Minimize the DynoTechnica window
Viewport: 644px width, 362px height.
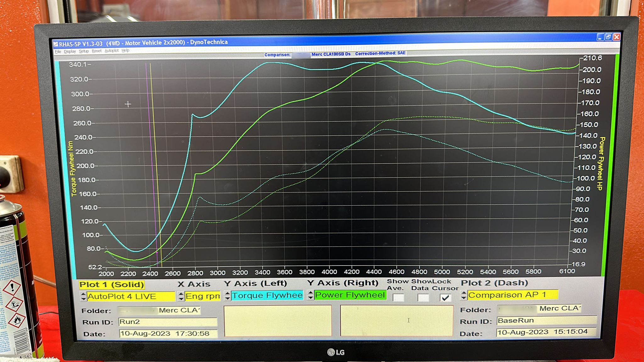pyautogui.click(x=600, y=37)
